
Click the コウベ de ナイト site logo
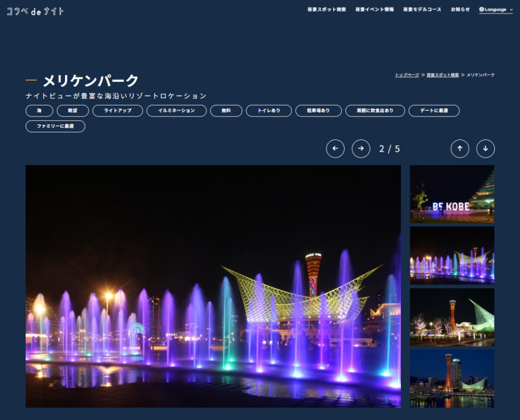pyautogui.click(x=35, y=11)
